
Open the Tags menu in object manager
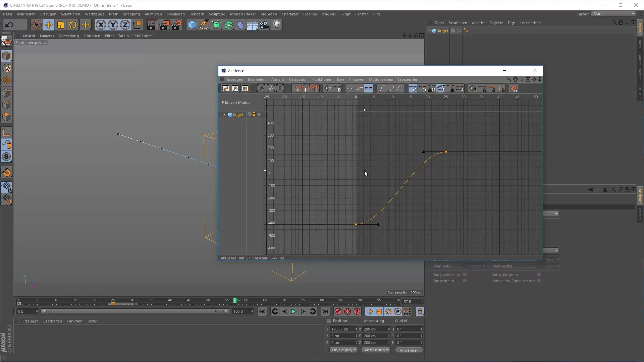click(512, 23)
